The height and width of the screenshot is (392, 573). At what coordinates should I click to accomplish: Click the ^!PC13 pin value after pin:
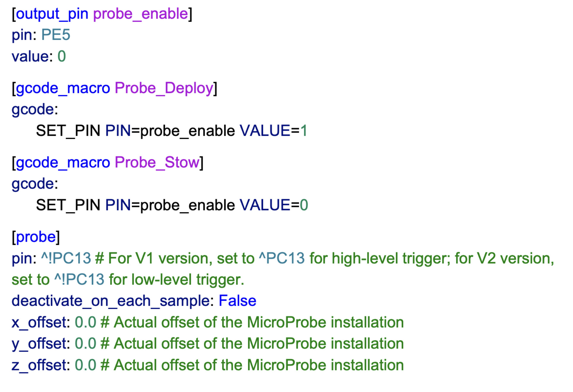click(66, 258)
